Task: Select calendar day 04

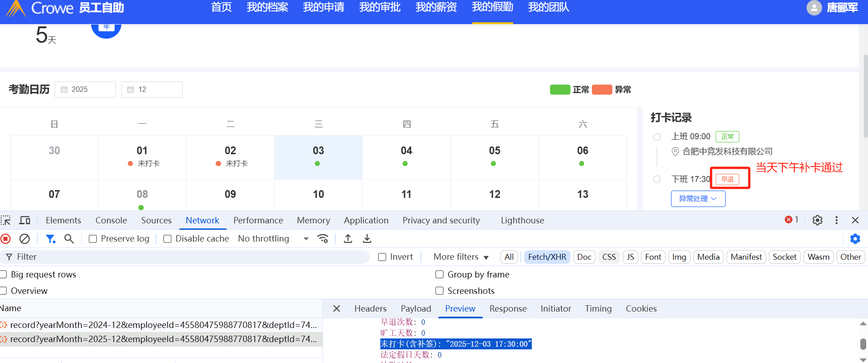Action: pyautogui.click(x=406, y=157)
